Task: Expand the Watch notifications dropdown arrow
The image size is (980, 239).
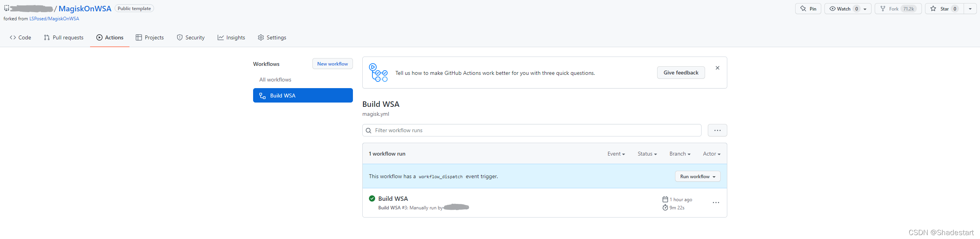Action: pyautogui.click(x=865, y=9)
